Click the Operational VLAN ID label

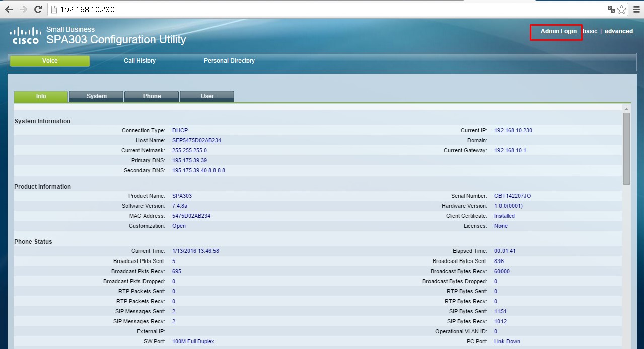[x=461, y=331]
